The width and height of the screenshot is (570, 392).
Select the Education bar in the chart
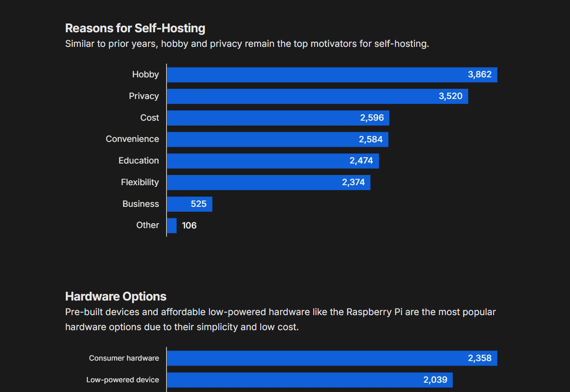(x=273, y=161)
